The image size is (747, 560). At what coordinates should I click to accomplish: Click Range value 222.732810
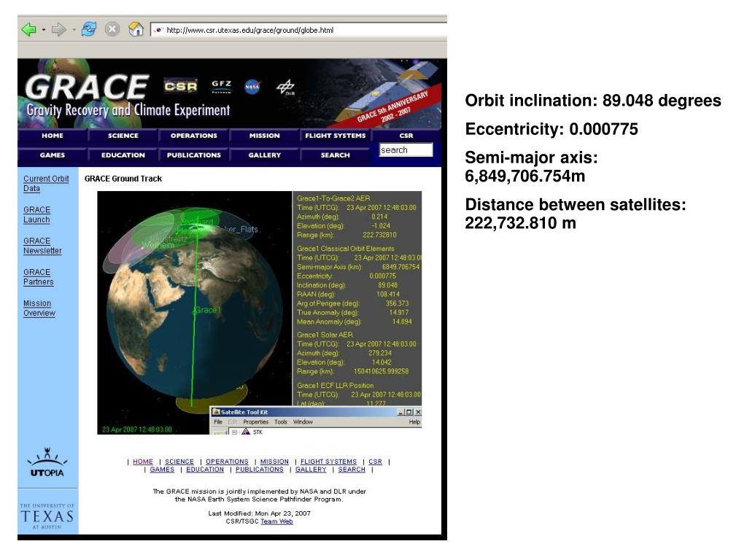(379, 235)
